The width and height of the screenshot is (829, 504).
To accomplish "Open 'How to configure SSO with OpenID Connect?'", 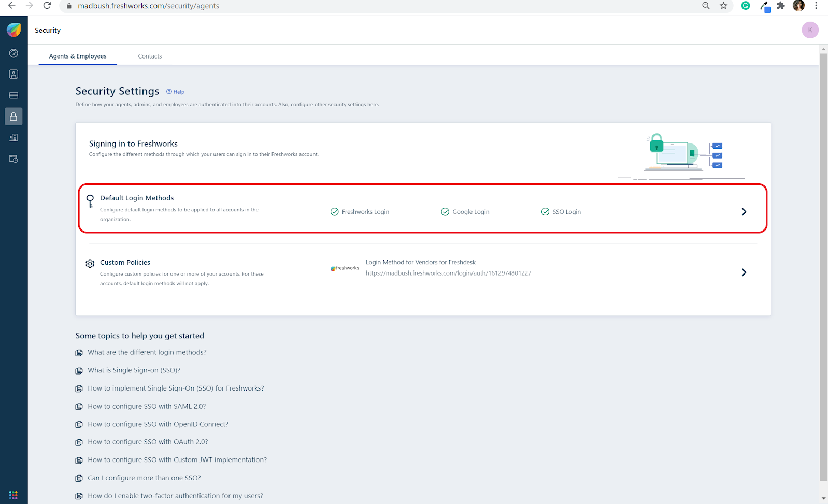I will pos(158,424).
